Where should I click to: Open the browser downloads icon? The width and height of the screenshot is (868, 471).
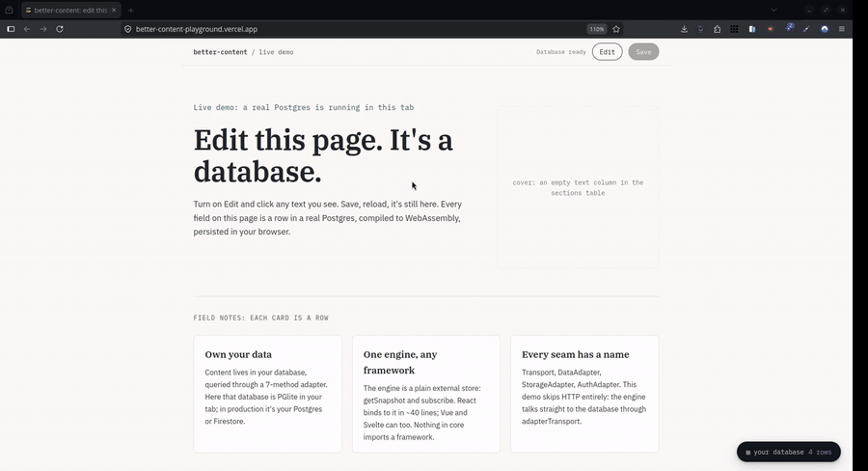click(684, 29)
